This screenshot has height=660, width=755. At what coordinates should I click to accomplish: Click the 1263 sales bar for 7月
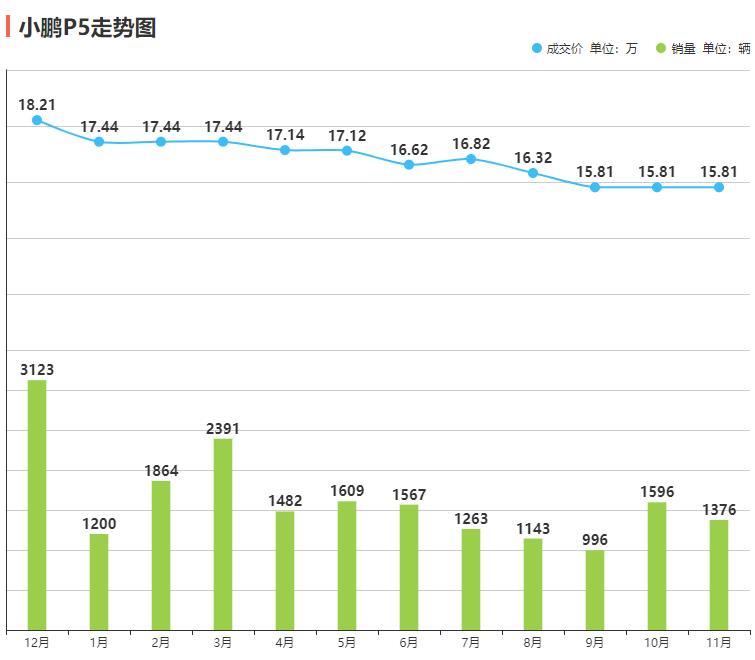[x=471, y=580]
